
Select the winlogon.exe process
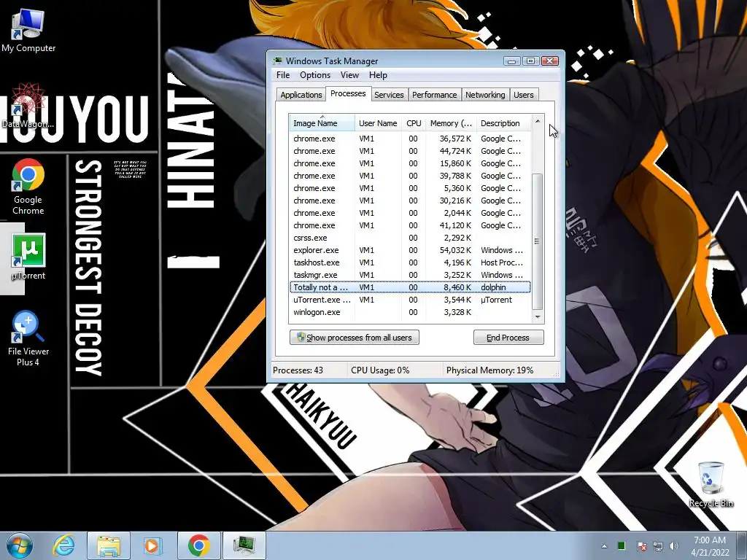click(410, 312)
